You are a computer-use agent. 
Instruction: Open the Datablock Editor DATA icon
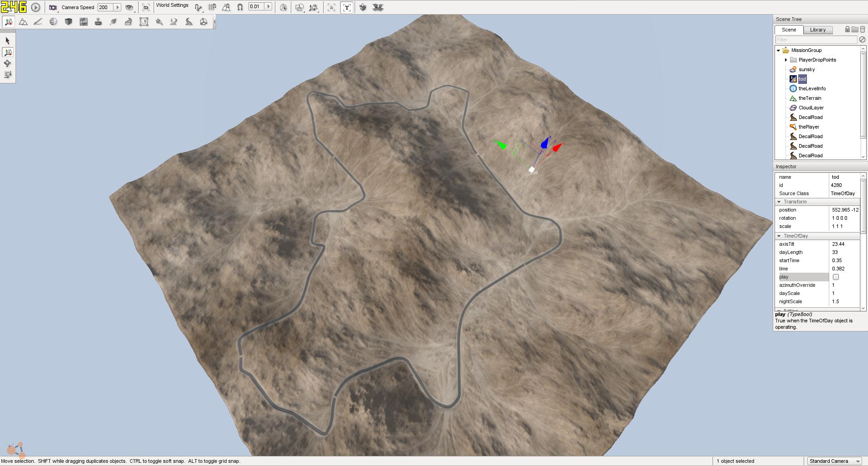pyautogui.click(x=83, y=21)
